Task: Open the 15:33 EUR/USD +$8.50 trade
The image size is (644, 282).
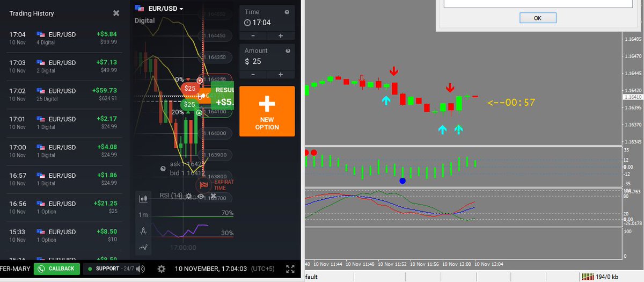Action: pos(64,235)
